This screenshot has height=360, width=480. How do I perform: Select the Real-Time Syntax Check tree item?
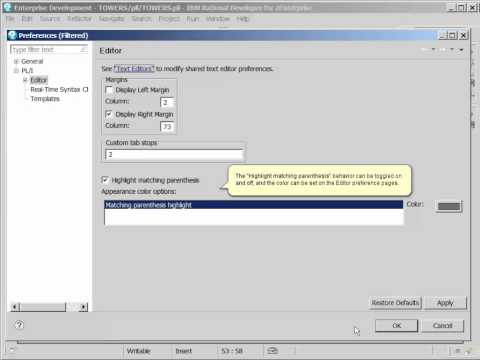59,89
